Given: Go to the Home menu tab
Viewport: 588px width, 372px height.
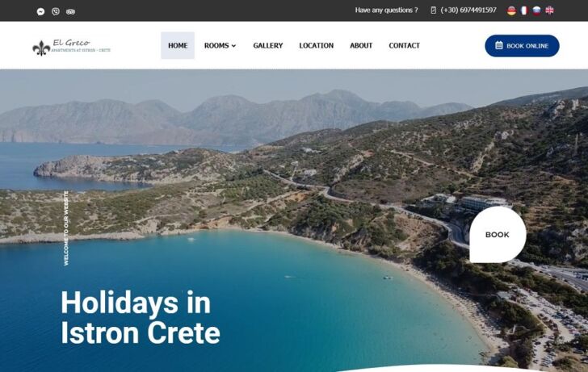Looking at the screenshot, I should 178,45.
